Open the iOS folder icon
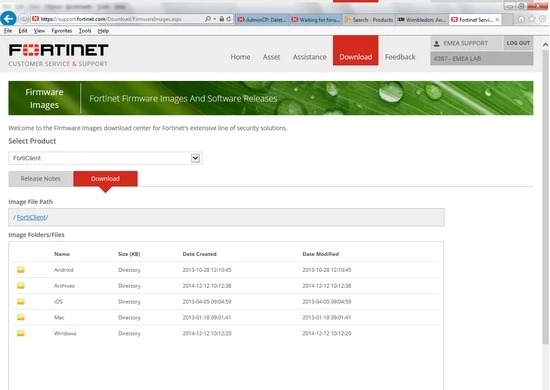550x390 pixels. (21, 301)
